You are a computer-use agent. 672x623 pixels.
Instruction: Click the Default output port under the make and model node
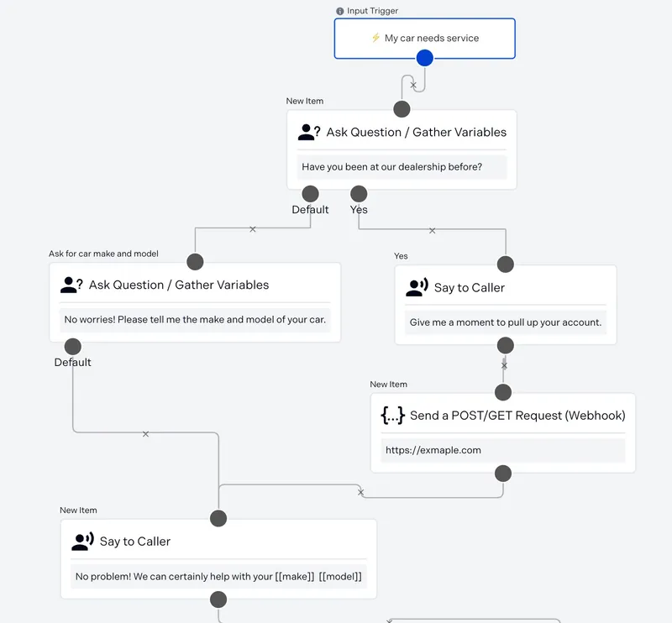(x=73, y=347)
